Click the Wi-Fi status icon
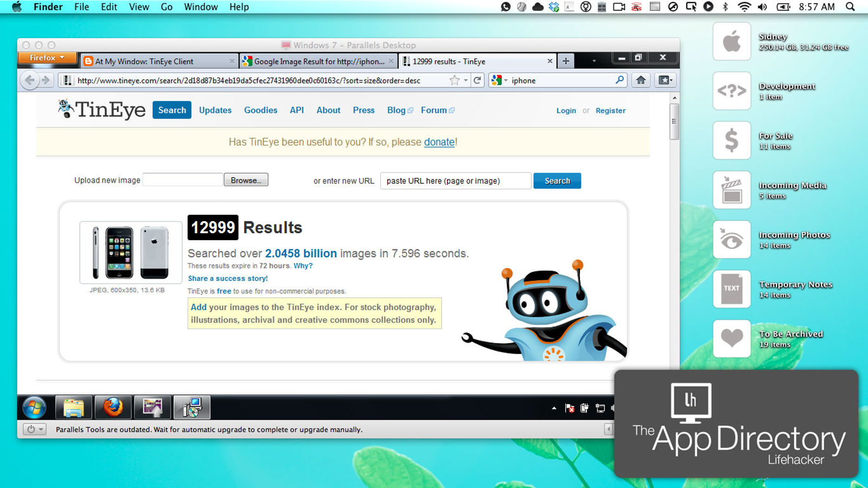868x488 pixels. coord(744,7)
